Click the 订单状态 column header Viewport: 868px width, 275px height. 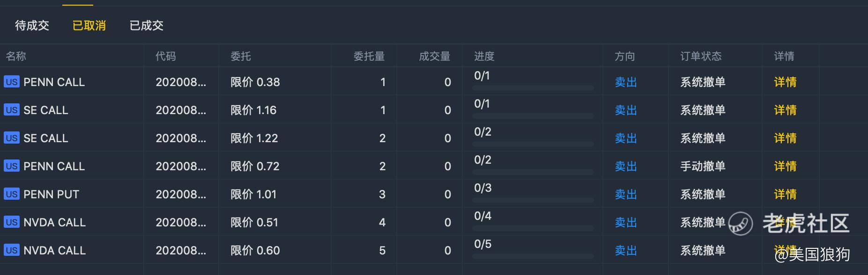701,56
